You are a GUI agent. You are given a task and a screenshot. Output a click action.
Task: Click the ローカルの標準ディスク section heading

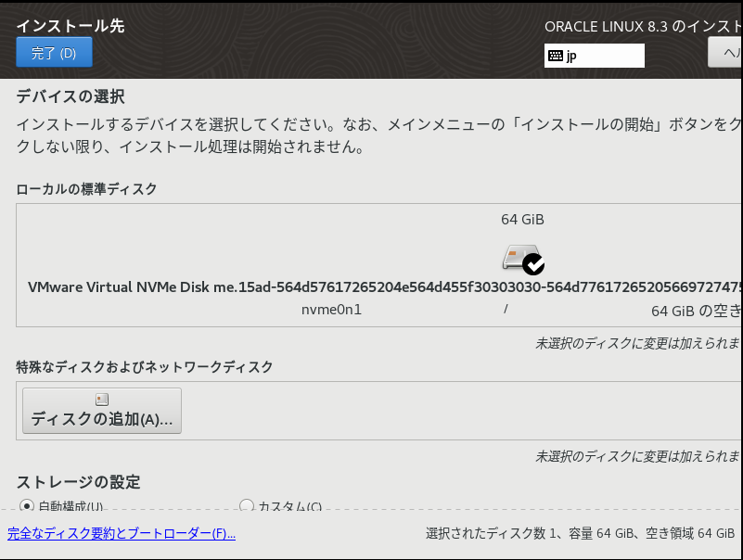86,189
